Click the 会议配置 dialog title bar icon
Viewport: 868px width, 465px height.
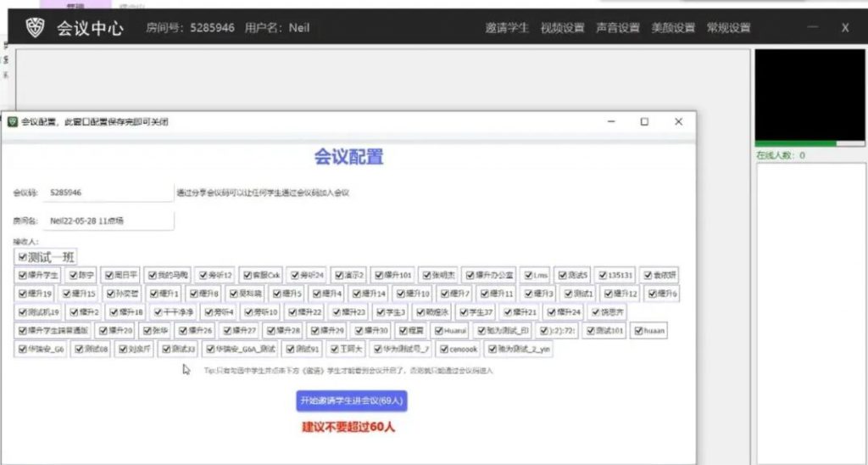pos(12,122)
